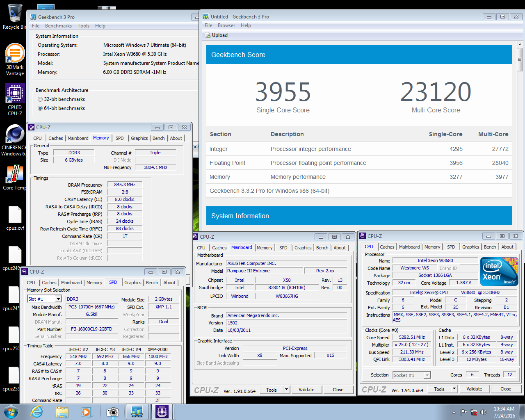525x420 pixels.
Task: Switch to Geekbench via its taskbar icon
Action: click(137, 412)
